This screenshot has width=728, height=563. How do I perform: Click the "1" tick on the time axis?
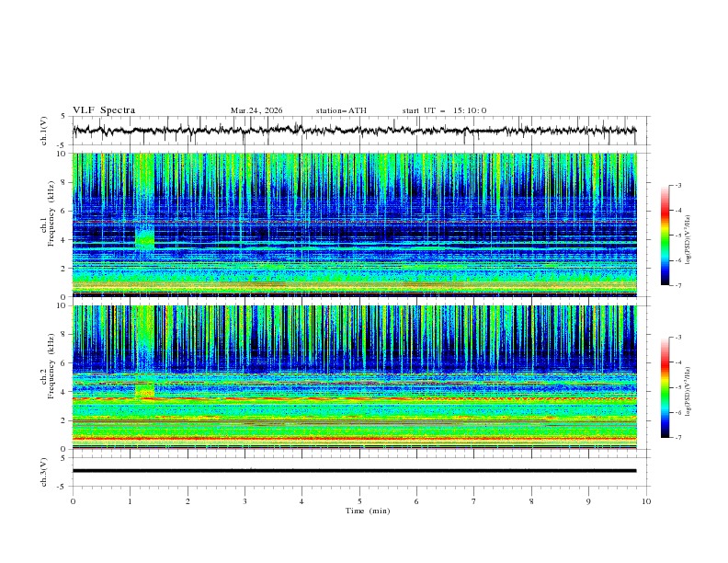[x=131, y=501]
